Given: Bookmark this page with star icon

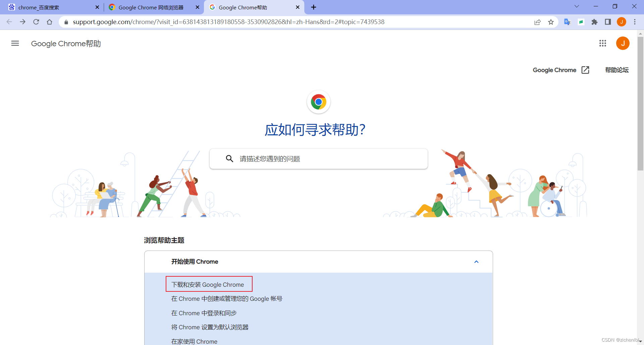Looking at the screenshot, I should (551, 22).
